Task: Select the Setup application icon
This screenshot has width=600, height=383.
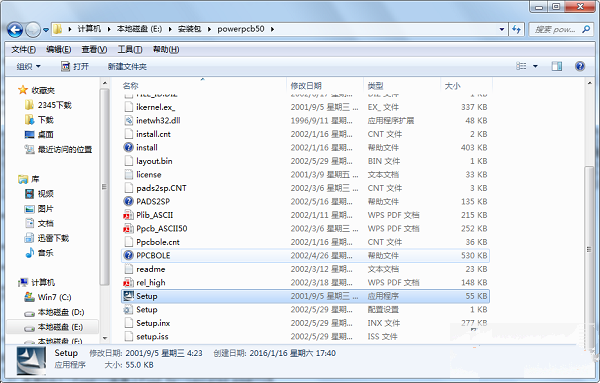Action: pos(129,296)
